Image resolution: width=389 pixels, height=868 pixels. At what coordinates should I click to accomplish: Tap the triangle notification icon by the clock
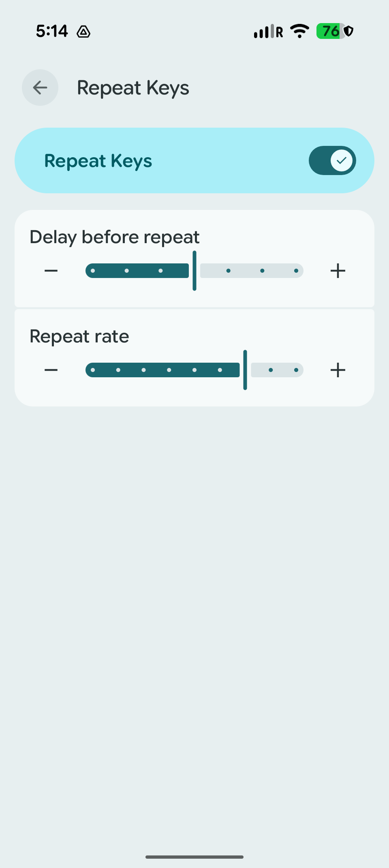click(x=83, y=32)
